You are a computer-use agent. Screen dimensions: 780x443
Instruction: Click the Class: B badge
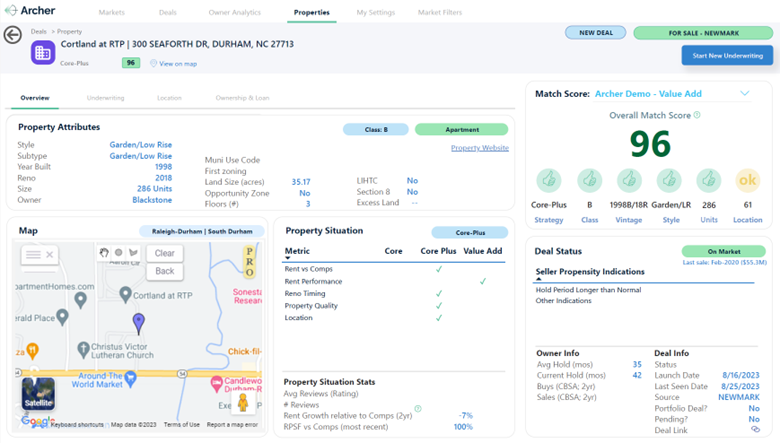(376, 130)
